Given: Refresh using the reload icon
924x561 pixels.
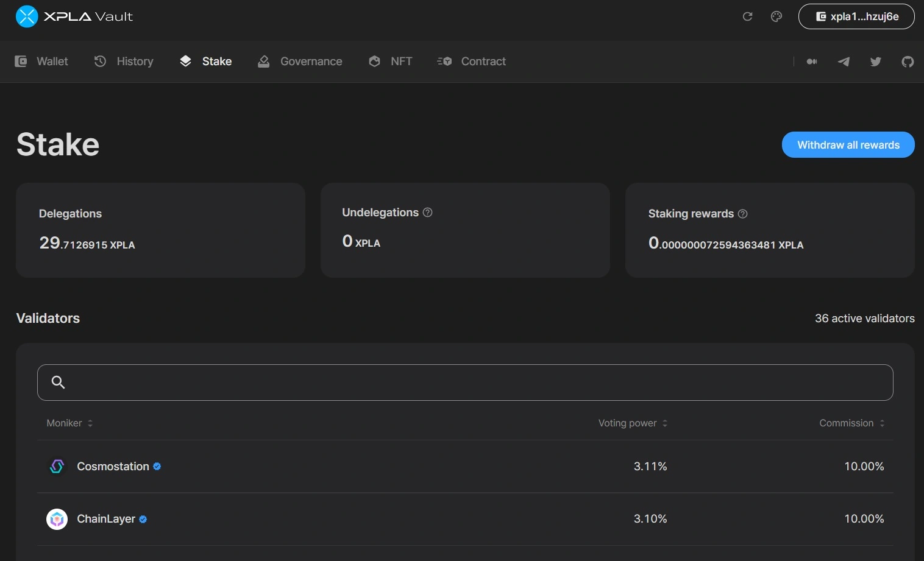Looking at the screenshot, I should (x=747, y=16).
